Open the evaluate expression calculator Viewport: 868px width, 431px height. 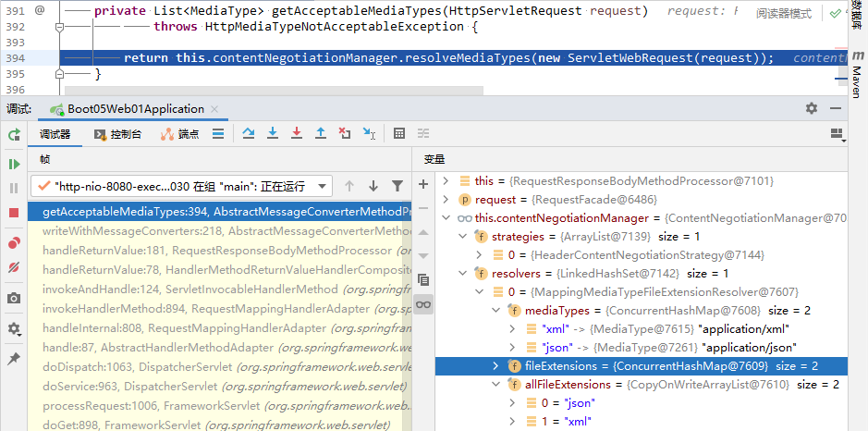pyautogui.click(x=399, y=133)
